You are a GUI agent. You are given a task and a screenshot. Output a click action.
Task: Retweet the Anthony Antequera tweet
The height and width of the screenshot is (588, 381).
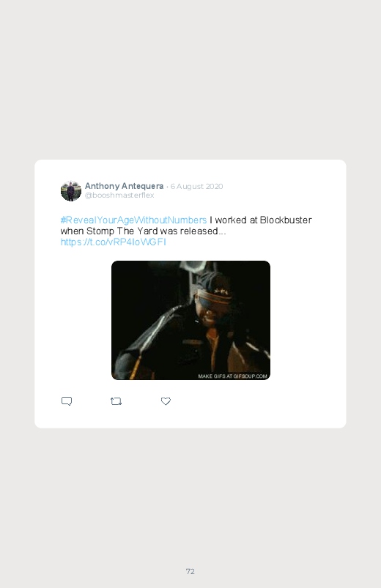[116, 401]
